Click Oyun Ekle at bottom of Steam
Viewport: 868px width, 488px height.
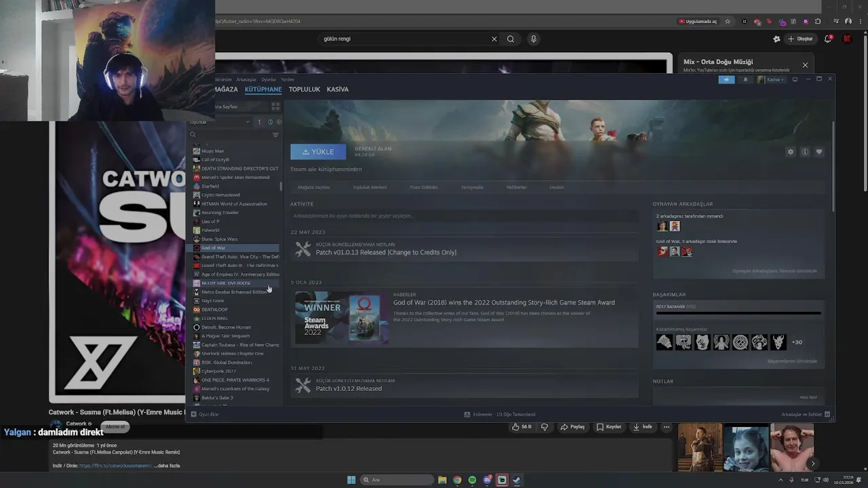205,414
